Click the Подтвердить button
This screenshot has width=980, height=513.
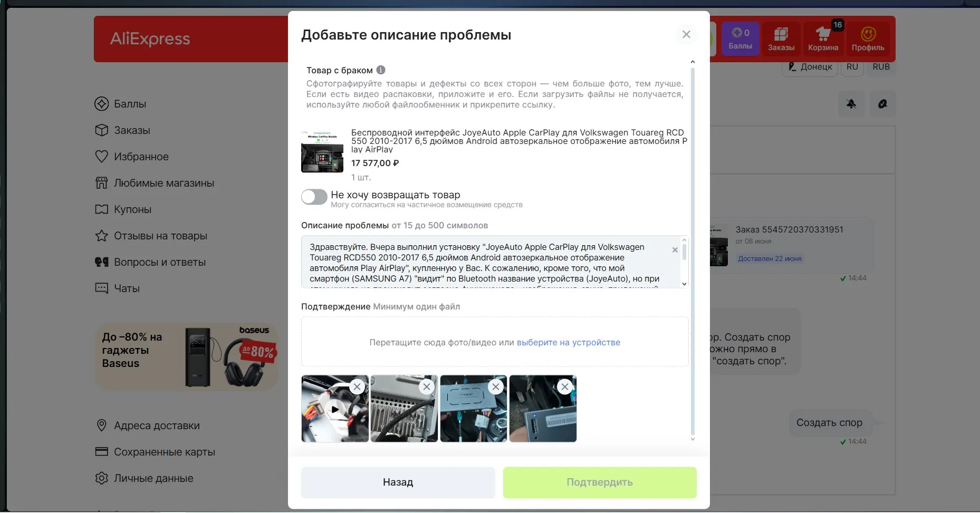point(600,482)
